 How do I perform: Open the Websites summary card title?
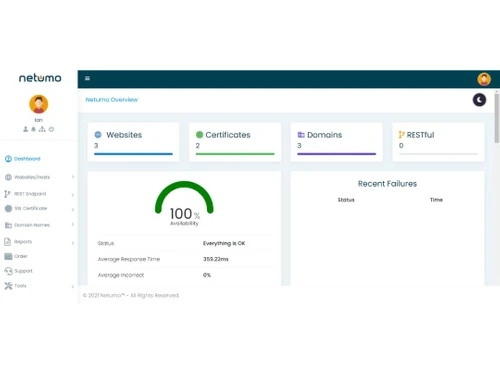[x=124, y=135]
